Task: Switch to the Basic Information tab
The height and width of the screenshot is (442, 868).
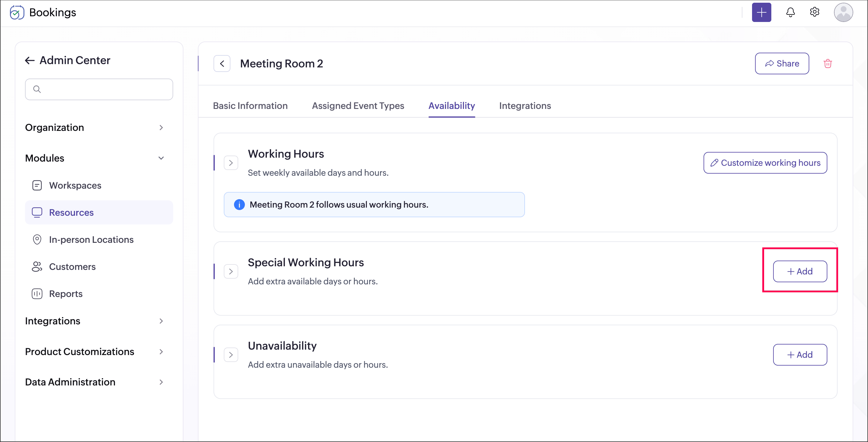Action: (250, 106)
